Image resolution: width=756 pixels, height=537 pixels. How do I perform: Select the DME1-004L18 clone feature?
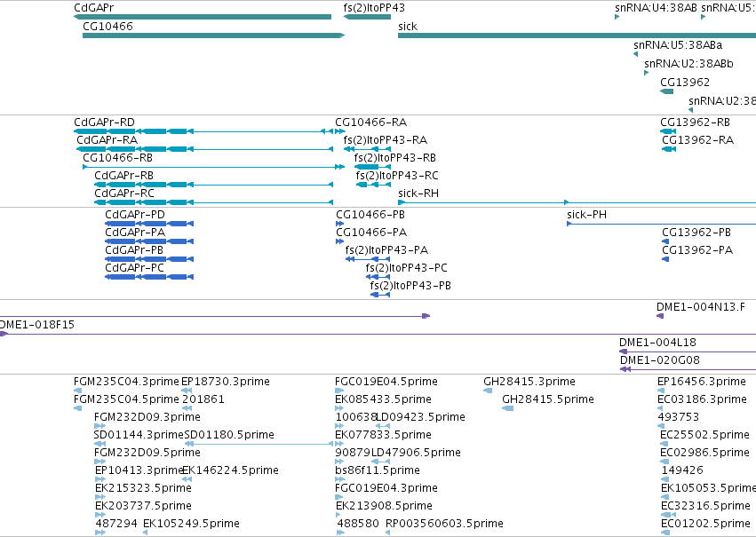(688, 351)
